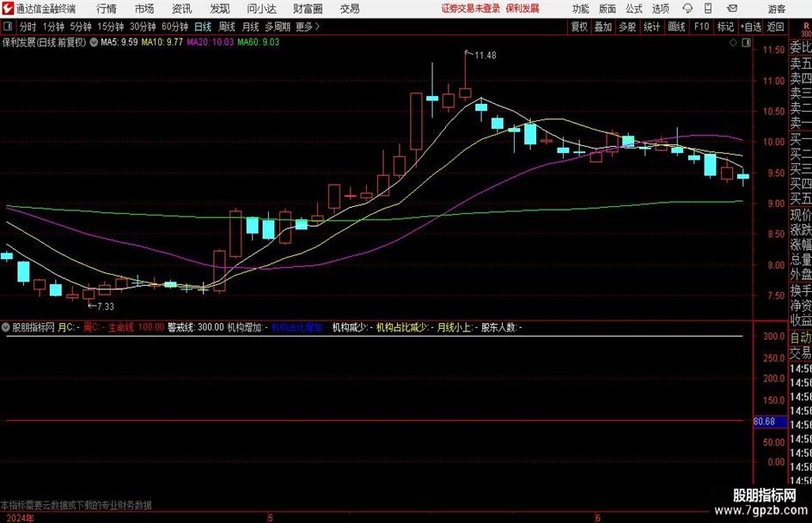The image size is (812, 523).
Task: Click the 游客 user account label
Action: [776, 9]
